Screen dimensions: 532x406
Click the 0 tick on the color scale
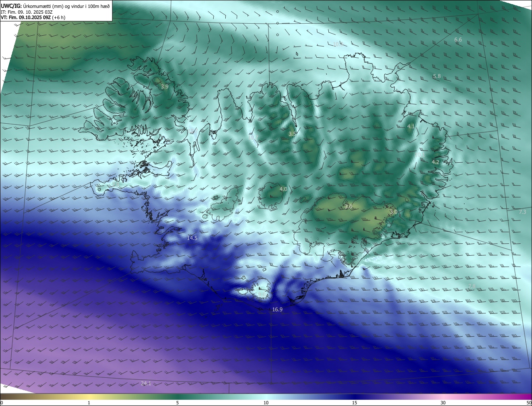(x=2, y=403)
